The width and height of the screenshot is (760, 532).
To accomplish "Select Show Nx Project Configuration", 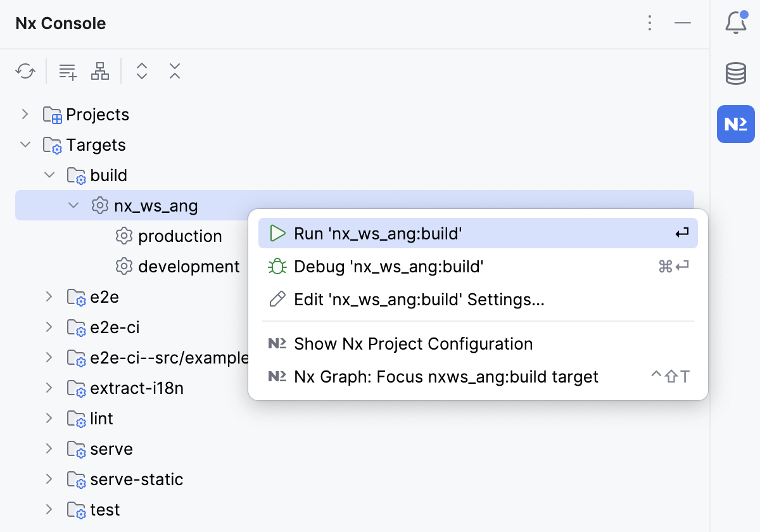I will [413, 344].
